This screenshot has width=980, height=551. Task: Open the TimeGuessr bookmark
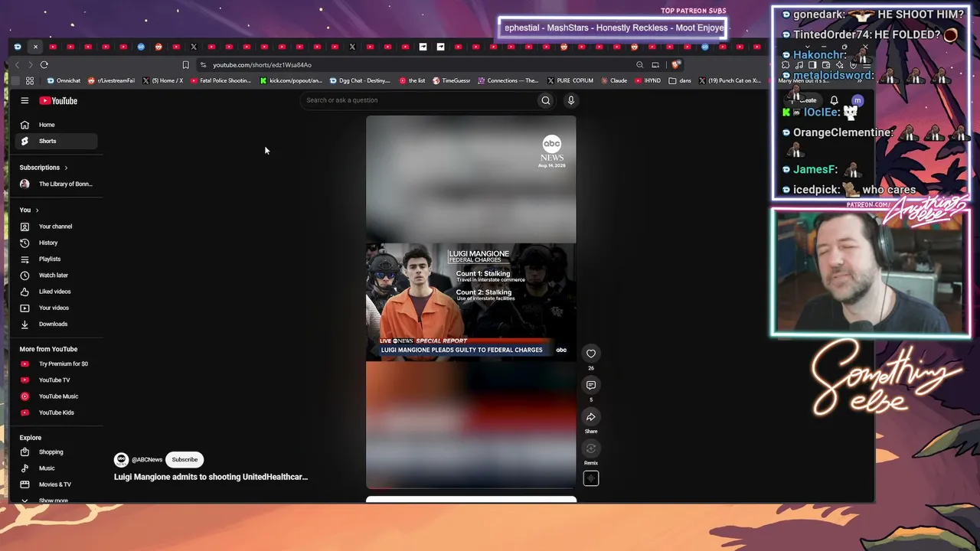point(451,80)
